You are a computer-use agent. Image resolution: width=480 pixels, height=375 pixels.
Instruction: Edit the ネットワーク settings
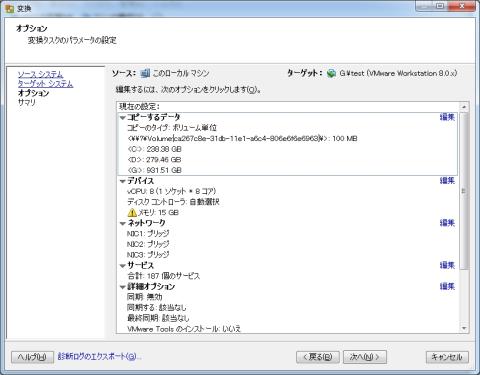(x=447, y=223)
